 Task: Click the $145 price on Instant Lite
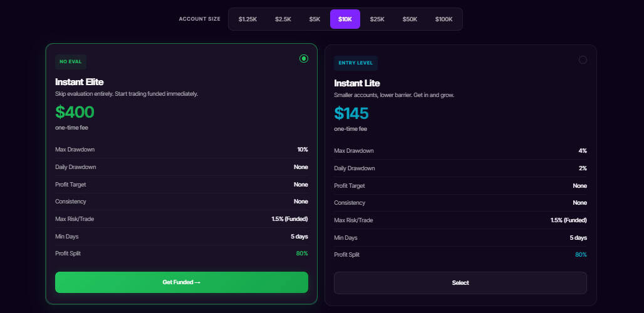click(x=351, y=113)
